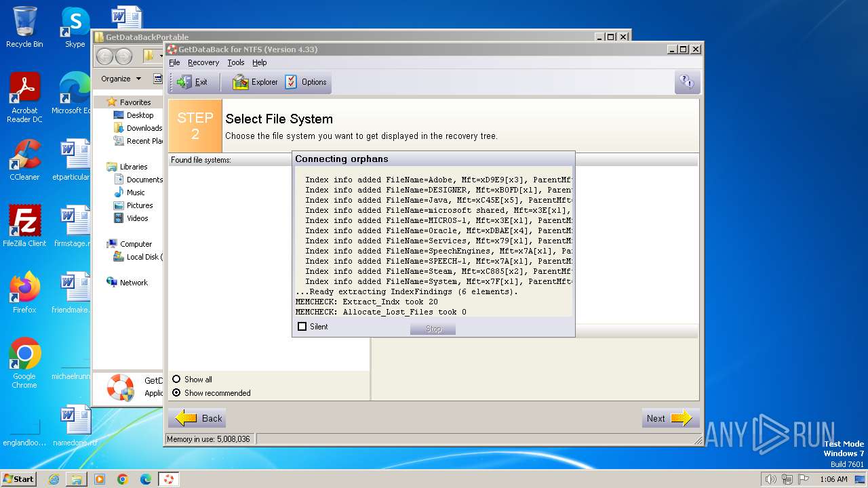Click Explorer window back navigation arrow
Image resolution: width=868 pixels, height=488 pixels.
(105, 56)
